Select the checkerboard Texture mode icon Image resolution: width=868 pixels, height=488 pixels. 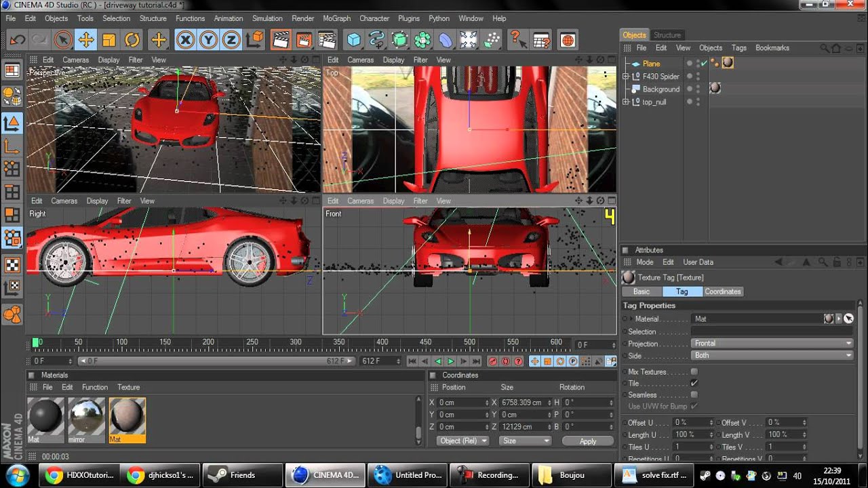tap(12, 264)
